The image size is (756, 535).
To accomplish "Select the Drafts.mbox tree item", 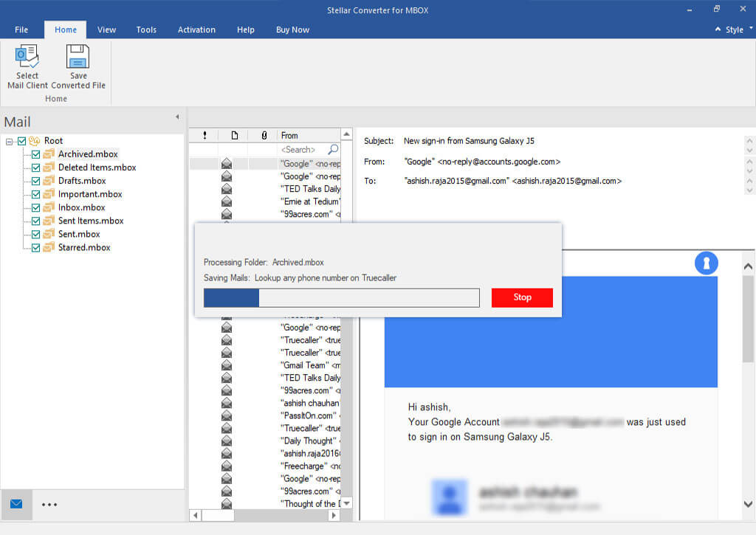I will [82, 181].
